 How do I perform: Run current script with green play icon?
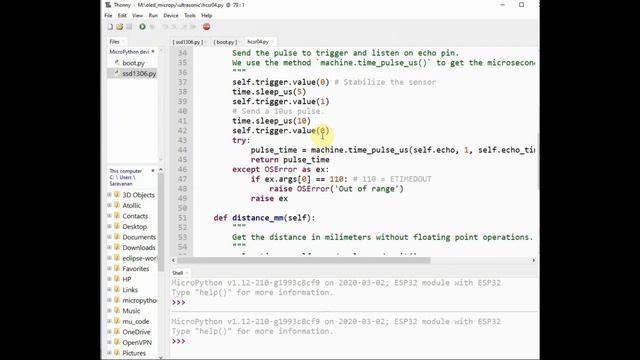[142, 27]
